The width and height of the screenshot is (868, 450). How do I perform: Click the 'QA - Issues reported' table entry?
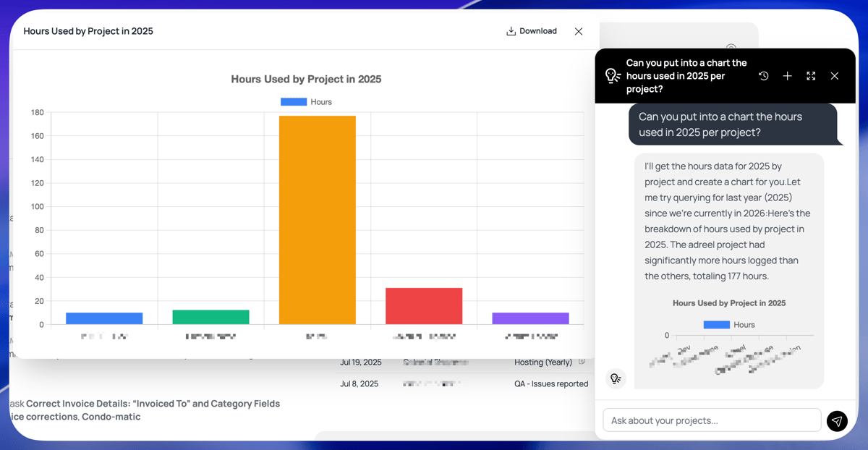(x=551, y=383)
